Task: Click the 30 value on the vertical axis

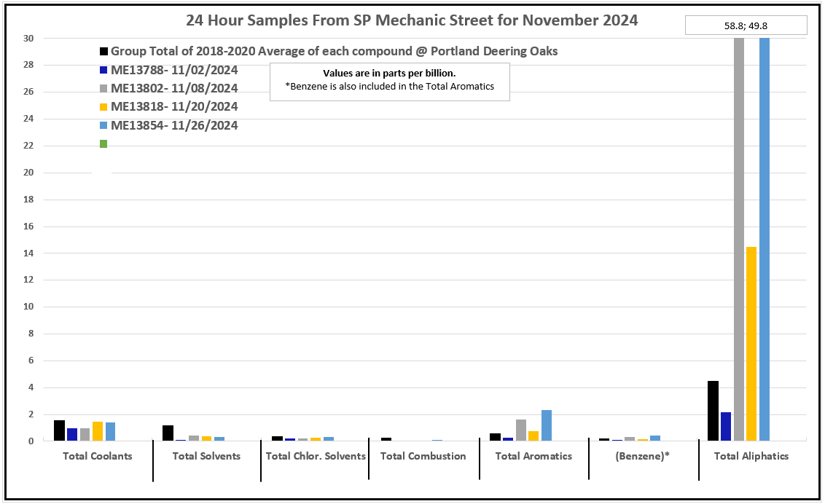Action: pos(28,38)
